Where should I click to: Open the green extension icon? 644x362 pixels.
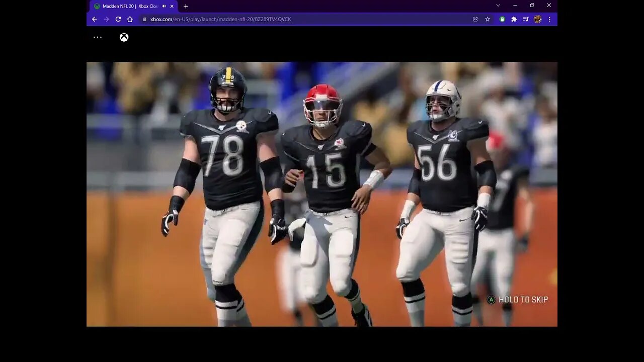502,19
